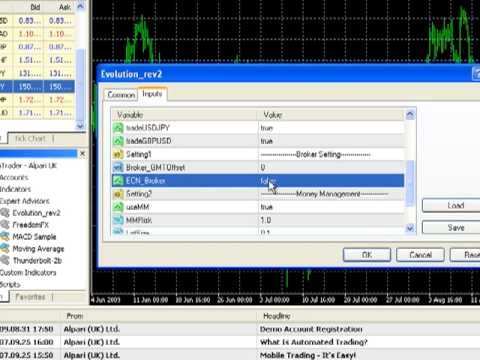This screenshot has width=480, height=360.
Task: Select the Broker_GMTOffset value cell
Action: click(x=331, y=167)
